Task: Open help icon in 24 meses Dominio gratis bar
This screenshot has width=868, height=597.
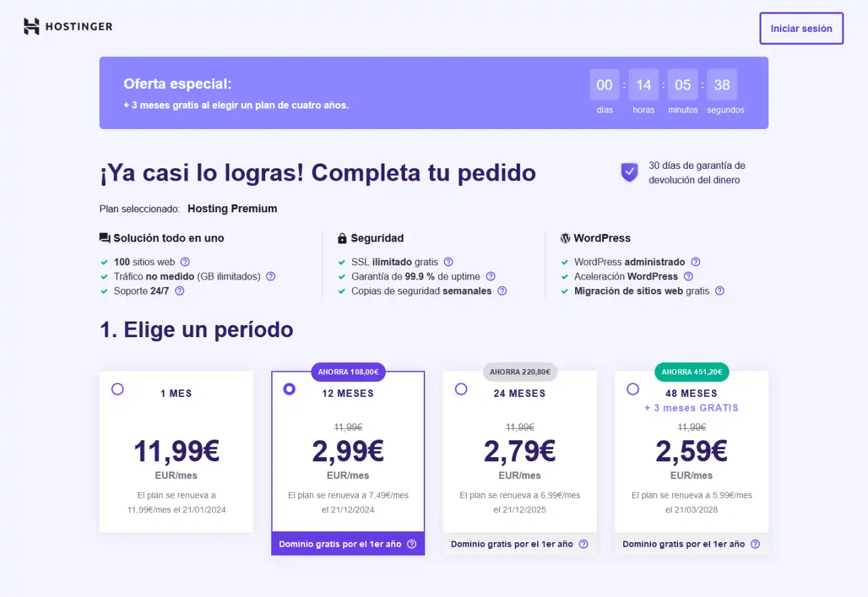Action: (x=583, y=544)
